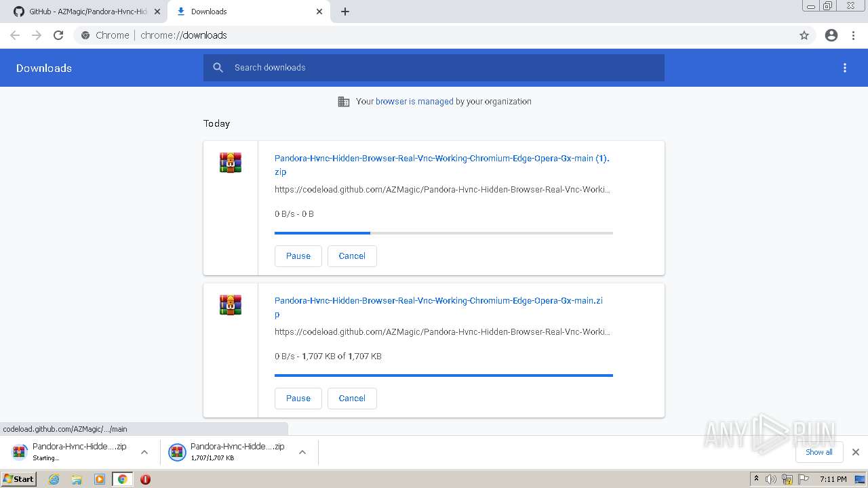This screenshot has width=868, height=488.
Task: Open media player from taskbar
Action: click(100, 479)
